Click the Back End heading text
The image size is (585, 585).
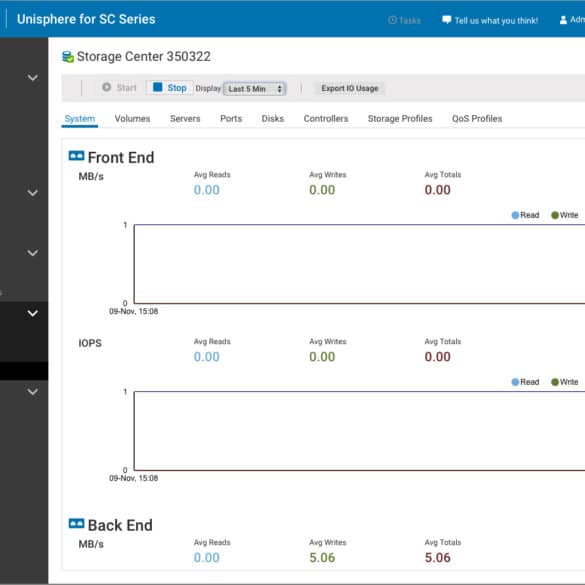click(x=120, y=525)
